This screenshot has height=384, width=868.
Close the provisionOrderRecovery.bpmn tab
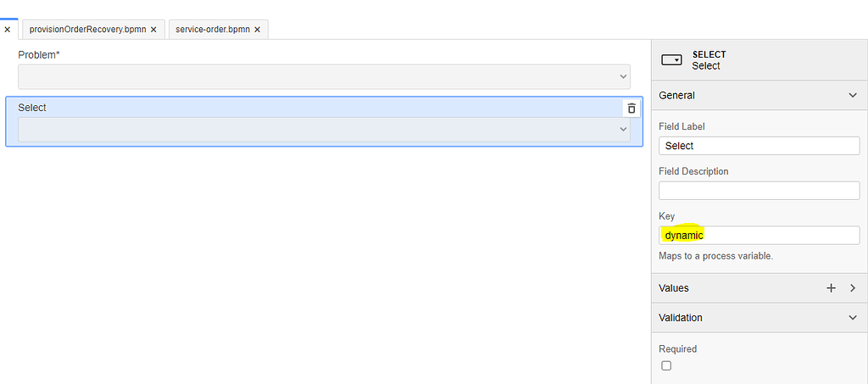point(153,30)
